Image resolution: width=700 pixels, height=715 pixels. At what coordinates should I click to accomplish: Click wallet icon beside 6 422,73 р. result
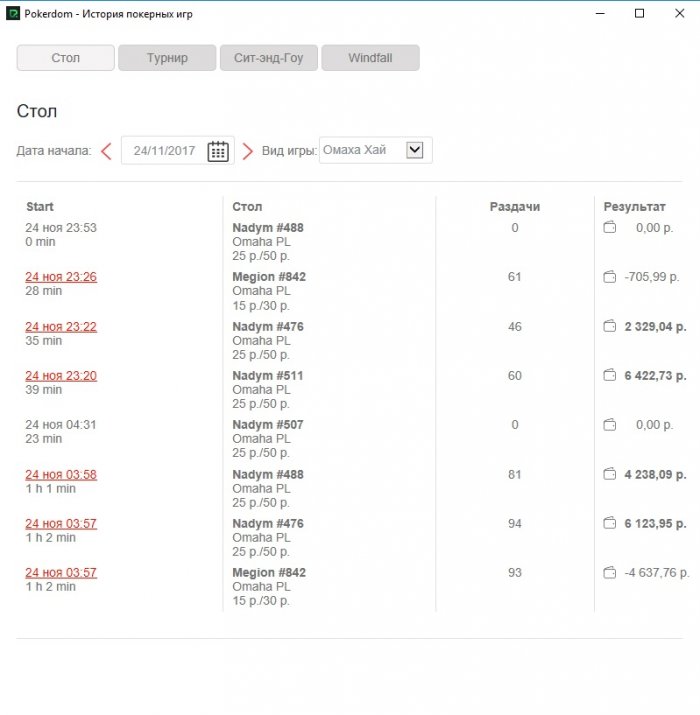[609, 375]
